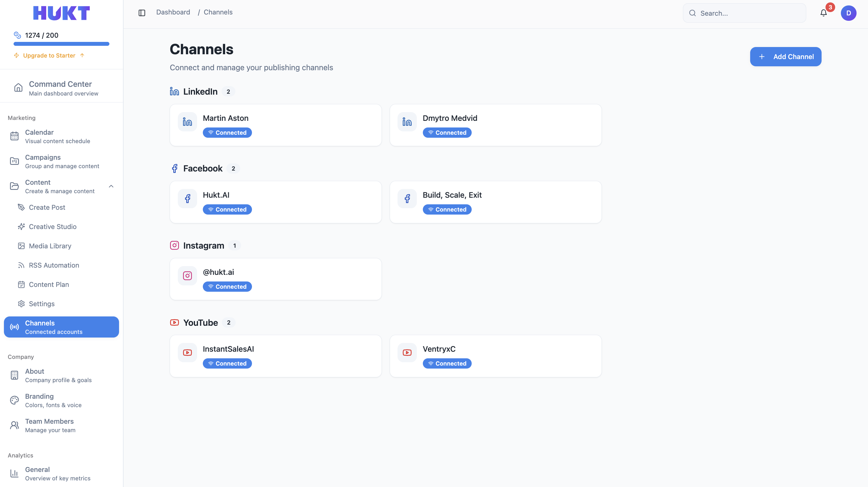Click the usage progress bar
This screenshot has height=487, width=868.
pos(61,43)
